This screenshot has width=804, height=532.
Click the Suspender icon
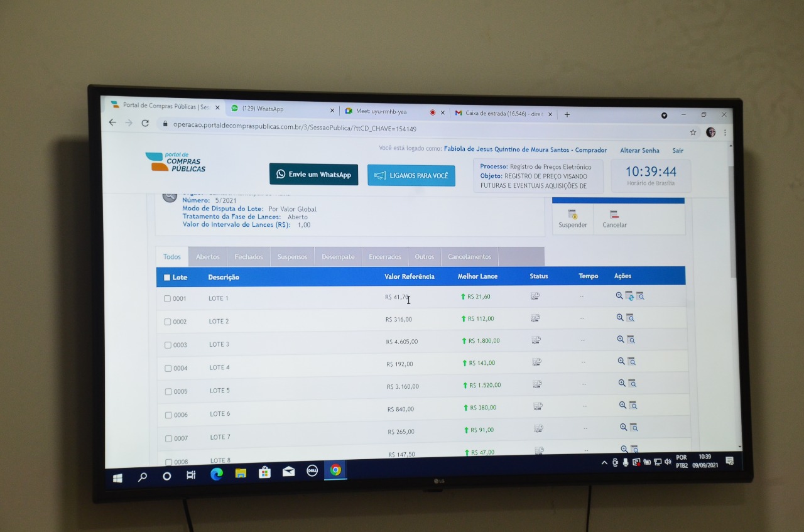pyautogui.click(x=572, y=215)
